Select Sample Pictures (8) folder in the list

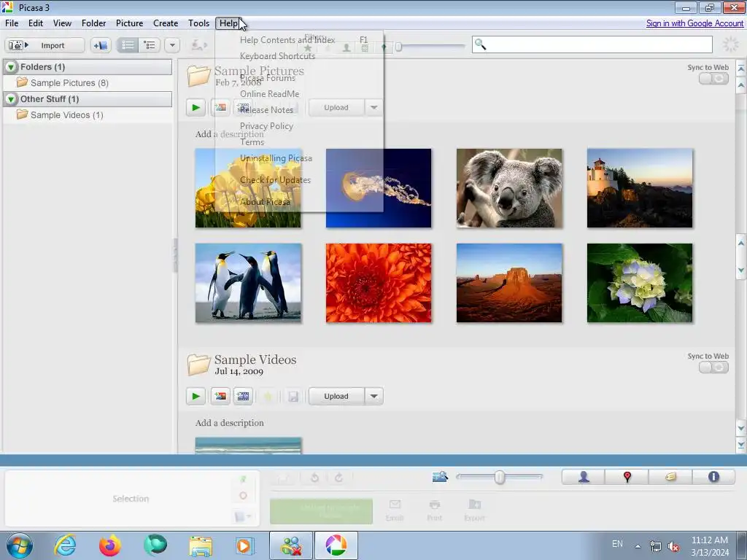[69, 83]
